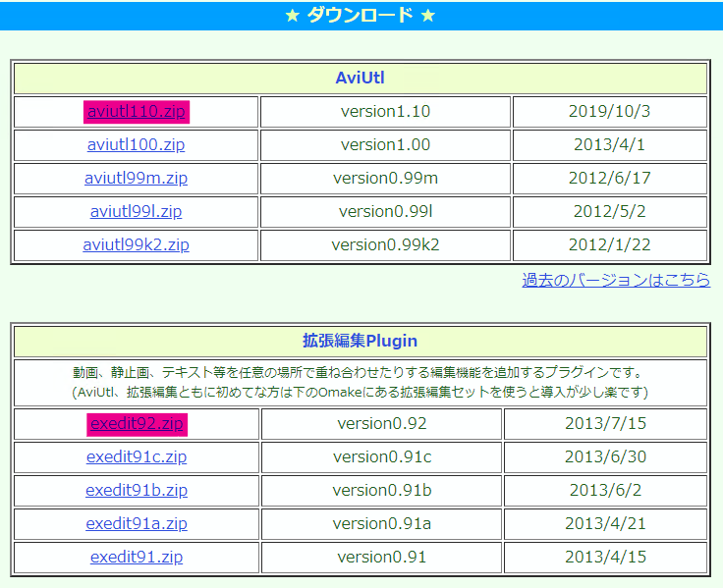This screenshot has height=588, width=723.
Task: Open the aviutl100.zip download link
Action: (136, 144)
